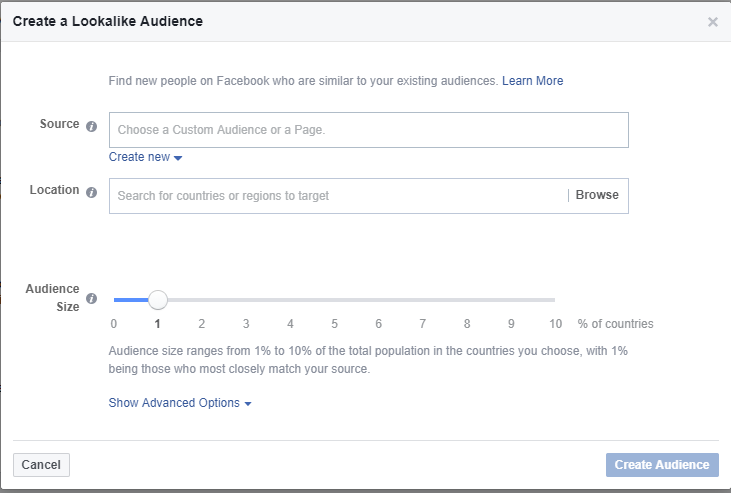Set the slider to mark 3
The height and width of the screenshot is (493, 731).
pyautogui.click(x=246, y=300)
